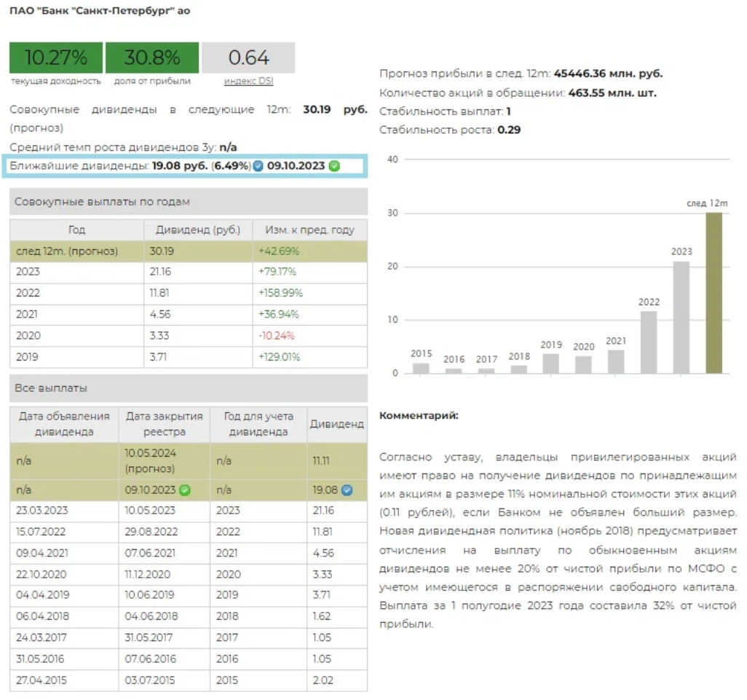
Task: Click green checkmark in the Все выплаты table
Action: [x=185, y=490]
